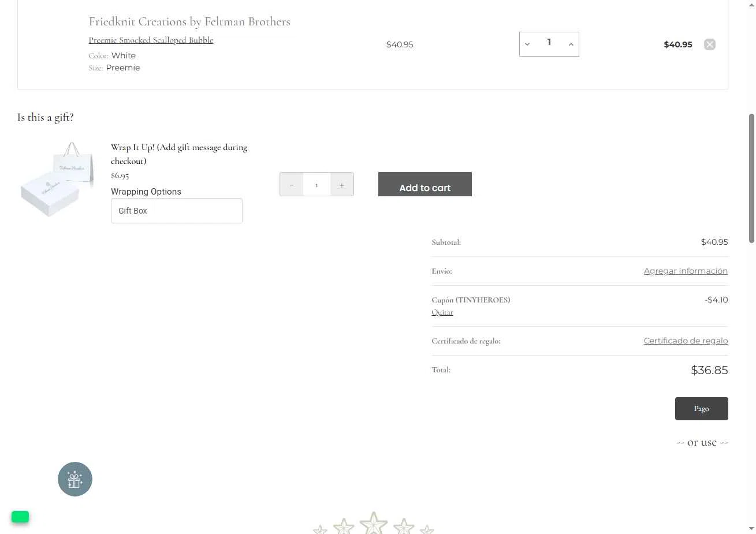This screenshot has width=756, height=534.
Task: Click the scrollbar down arrow
Action: point(751,529)
